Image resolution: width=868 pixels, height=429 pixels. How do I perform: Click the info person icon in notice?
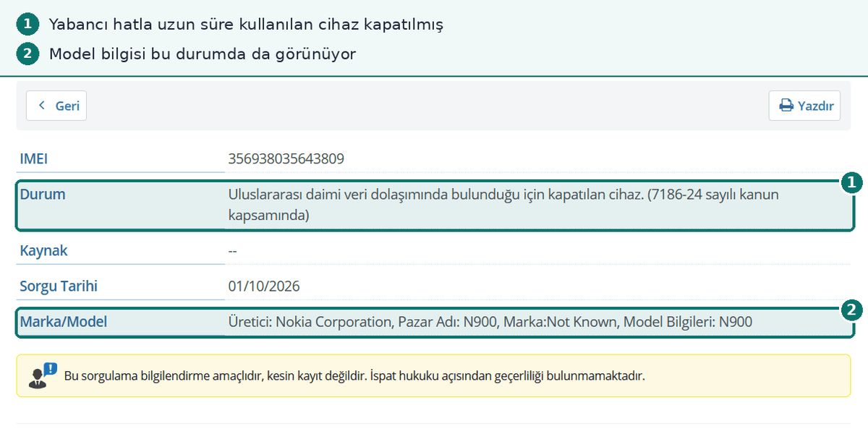pyautogui.click(x=42, y=375)
